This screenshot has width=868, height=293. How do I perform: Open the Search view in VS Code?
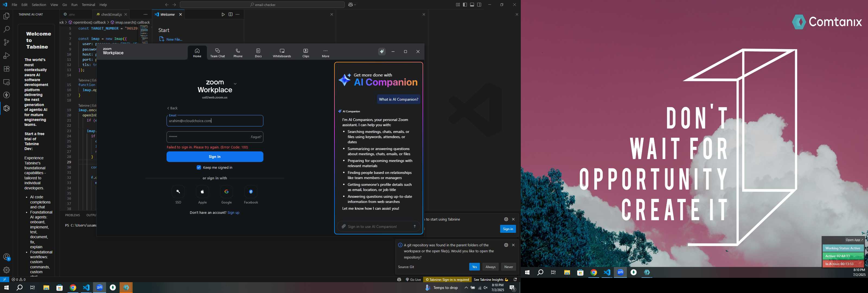coord(7,29)
